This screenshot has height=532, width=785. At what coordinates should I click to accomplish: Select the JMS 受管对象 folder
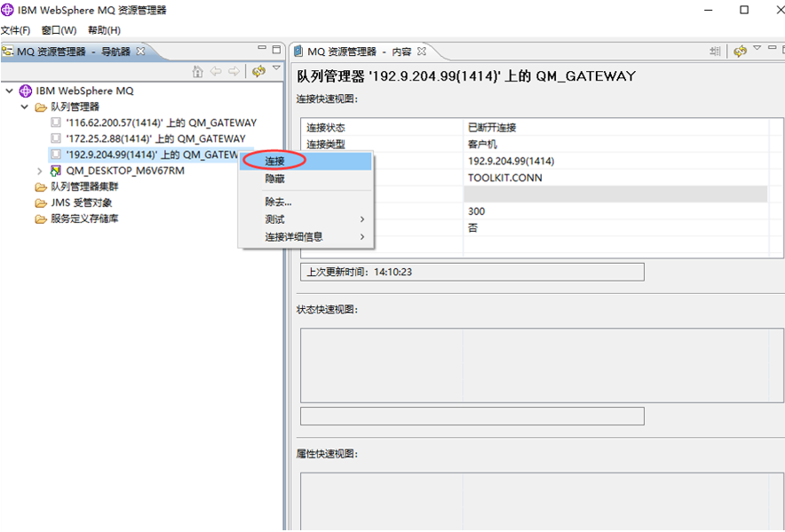pyautogui.click(x=82, y=202)
